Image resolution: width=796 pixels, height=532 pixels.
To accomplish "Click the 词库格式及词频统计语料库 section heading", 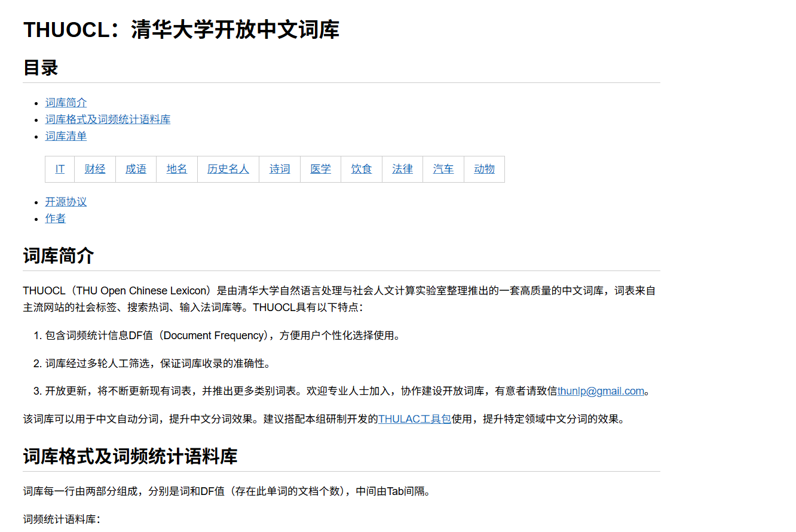I will tap(130, 456).
